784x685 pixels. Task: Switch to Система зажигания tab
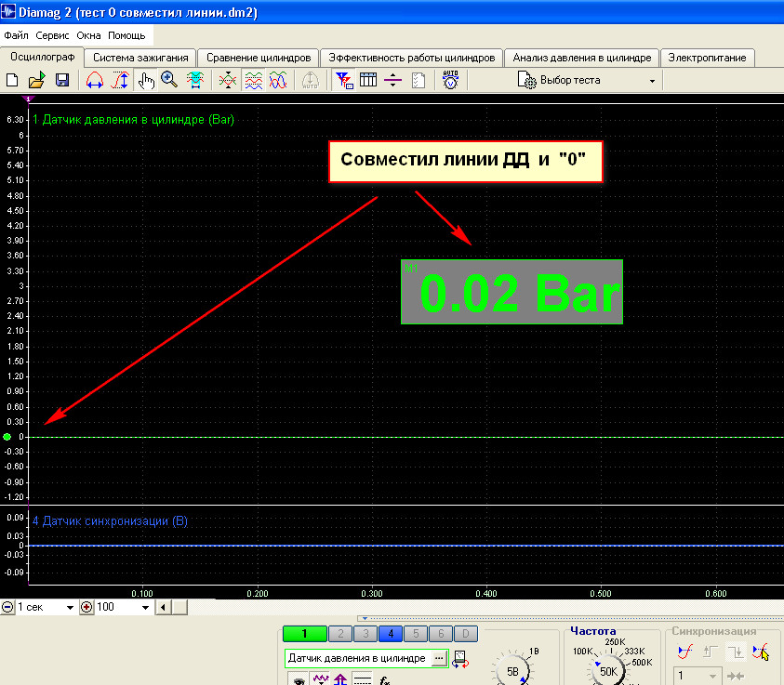click(140, 58)
